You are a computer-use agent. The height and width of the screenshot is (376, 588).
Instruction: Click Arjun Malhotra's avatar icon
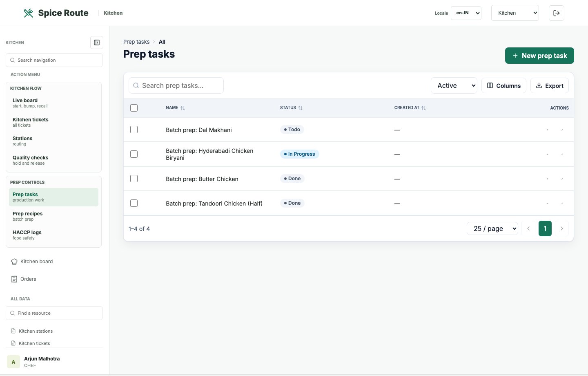point(13,362)
